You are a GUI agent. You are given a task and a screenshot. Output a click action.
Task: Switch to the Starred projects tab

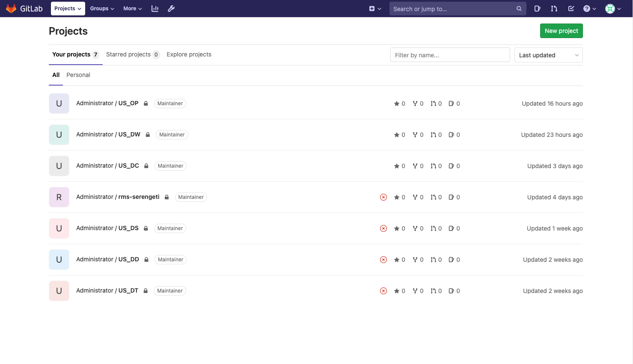pos(129,54)
